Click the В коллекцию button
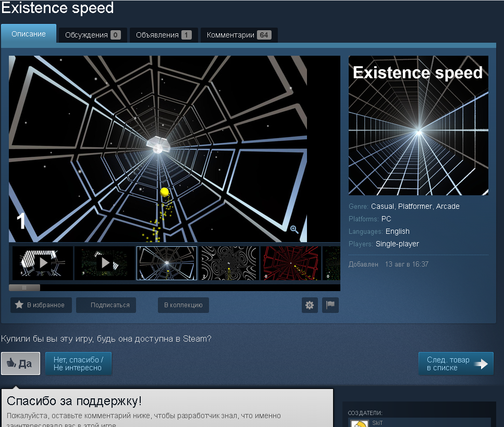The width and height of the screenshot is (504, 427). tap(183, 305)
